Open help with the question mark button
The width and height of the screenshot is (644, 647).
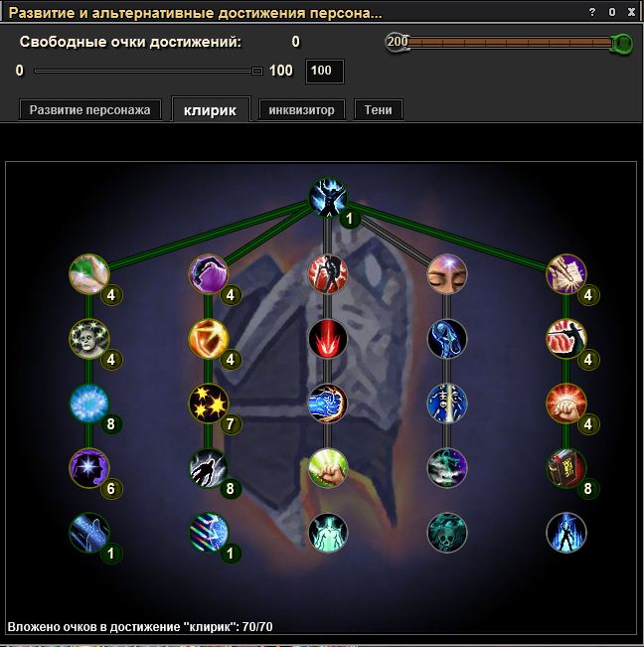[592, 12]
